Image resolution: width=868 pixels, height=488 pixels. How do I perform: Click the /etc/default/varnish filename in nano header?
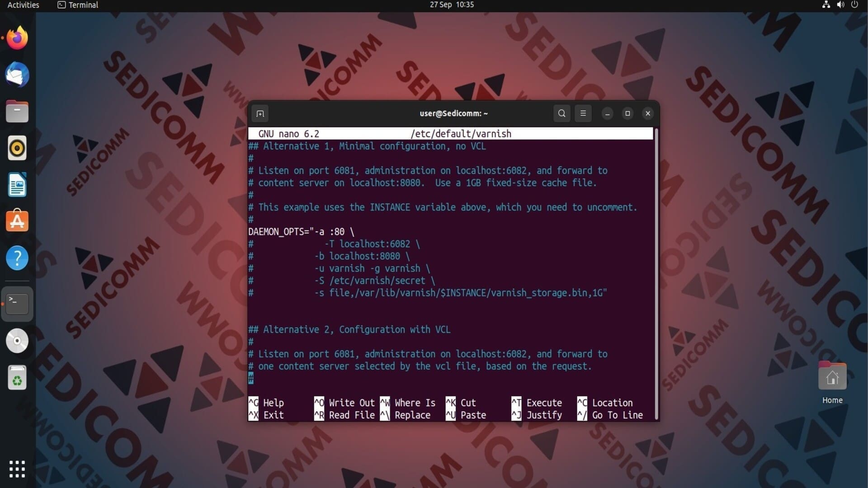[461, 134]
